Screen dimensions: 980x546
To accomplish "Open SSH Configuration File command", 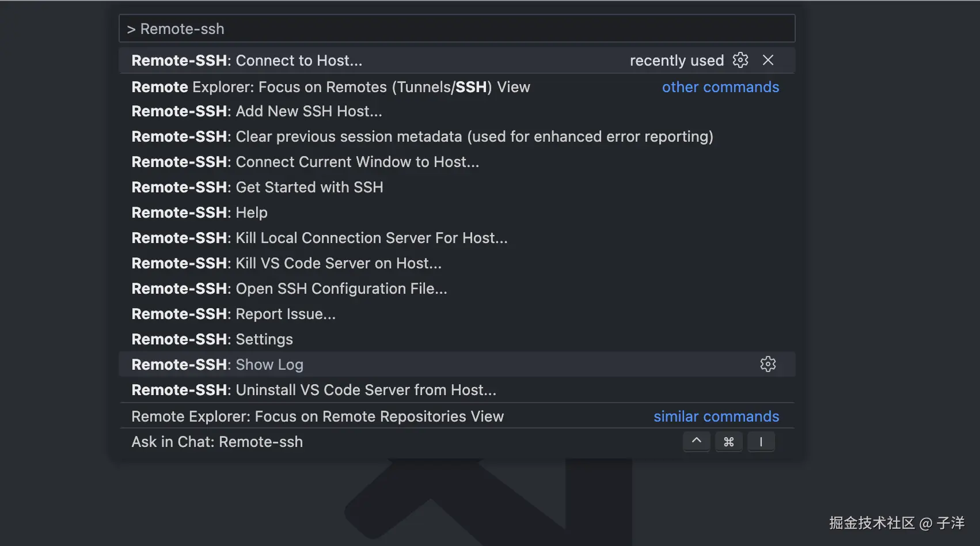I will [x=289, y=289].
